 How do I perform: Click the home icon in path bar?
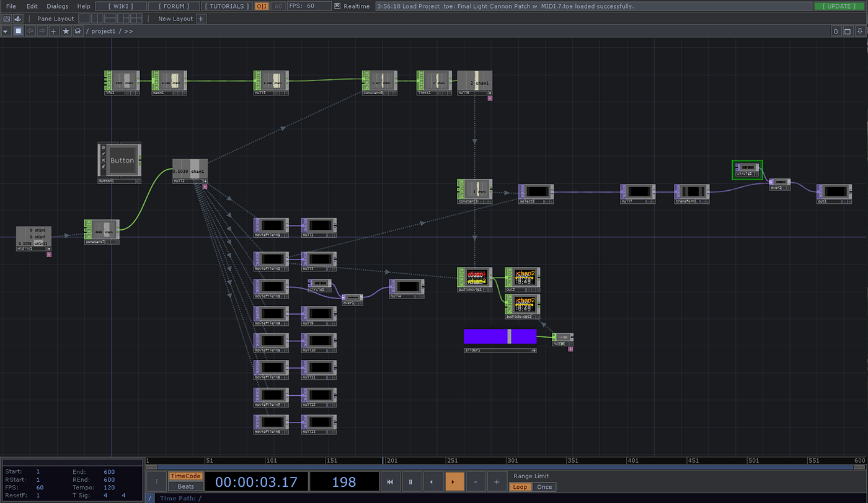coord(77,31)
